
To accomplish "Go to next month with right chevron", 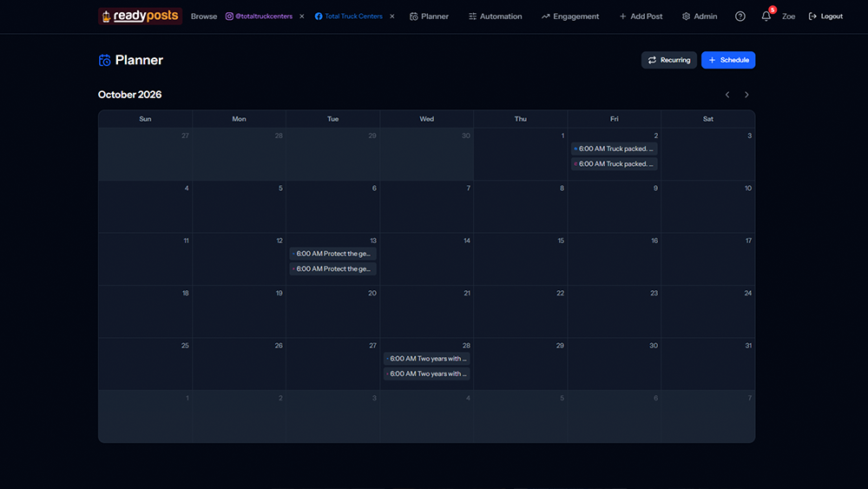I will [746, 95].
